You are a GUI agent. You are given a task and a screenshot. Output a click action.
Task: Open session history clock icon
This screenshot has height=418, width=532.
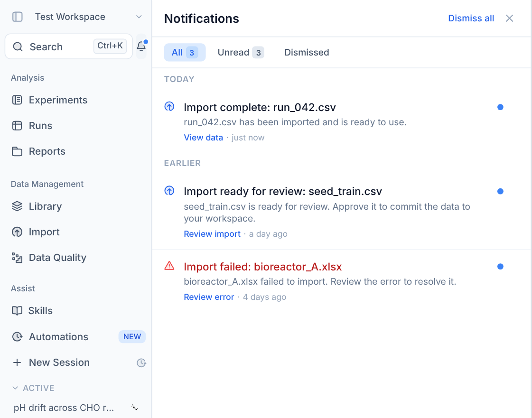[141, 362]
